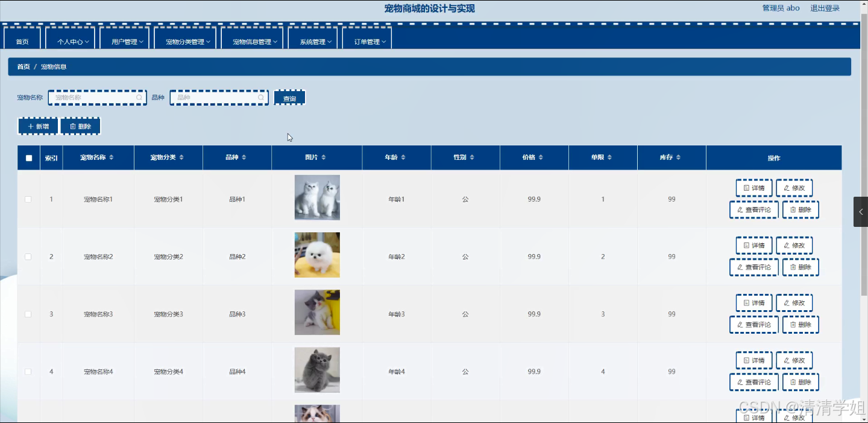868x423 pixels.
Task: Click 删除 in 宠物名称1 row
Action: [800, 209]
